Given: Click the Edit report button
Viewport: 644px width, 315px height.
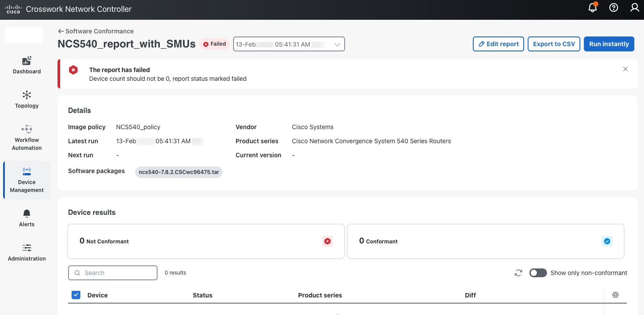Looking at the screenshot, I should (498, 44).
